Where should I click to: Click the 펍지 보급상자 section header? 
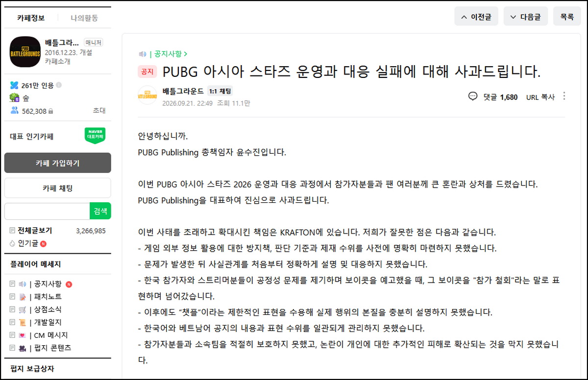pyautogui.click(x=32, y=368)
